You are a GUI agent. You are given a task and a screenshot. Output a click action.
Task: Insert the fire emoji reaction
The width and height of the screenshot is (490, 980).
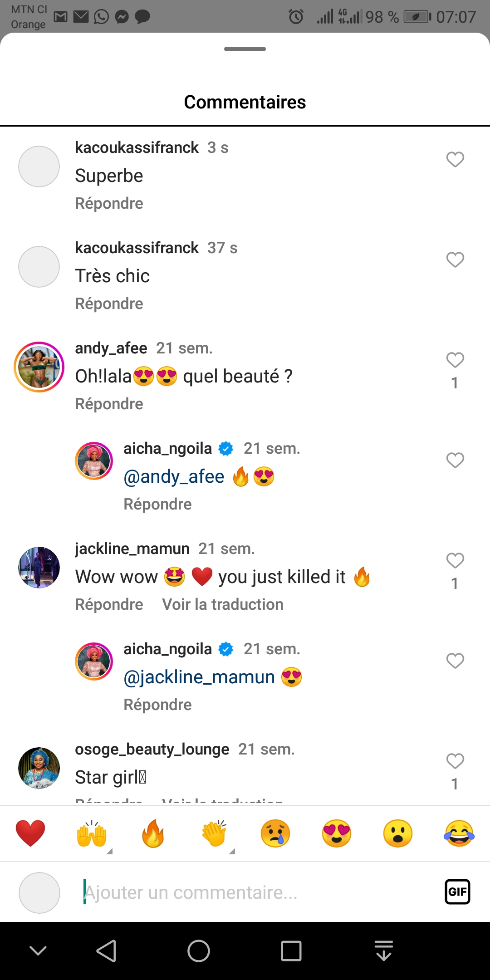click(153, 833)
